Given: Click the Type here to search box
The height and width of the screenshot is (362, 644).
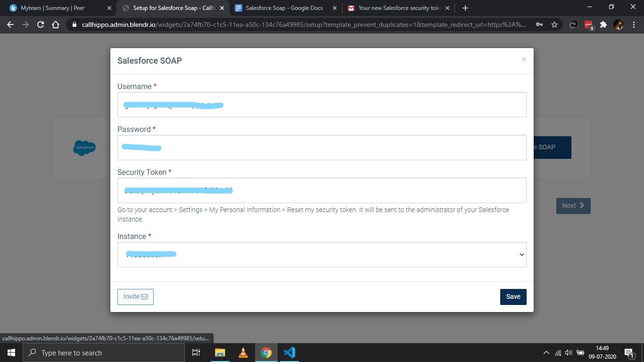Looking at the screenshot, I should (103, 353).
